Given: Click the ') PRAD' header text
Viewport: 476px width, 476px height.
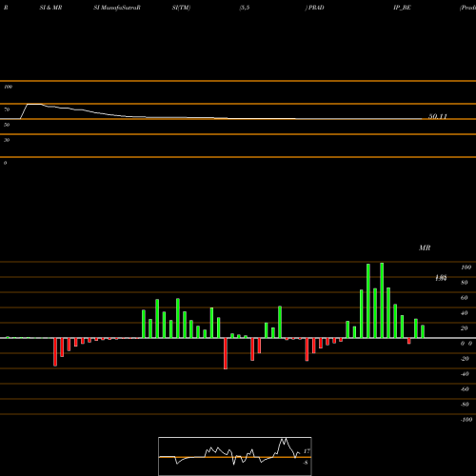Looking at the screenshot, I should 315,8.
